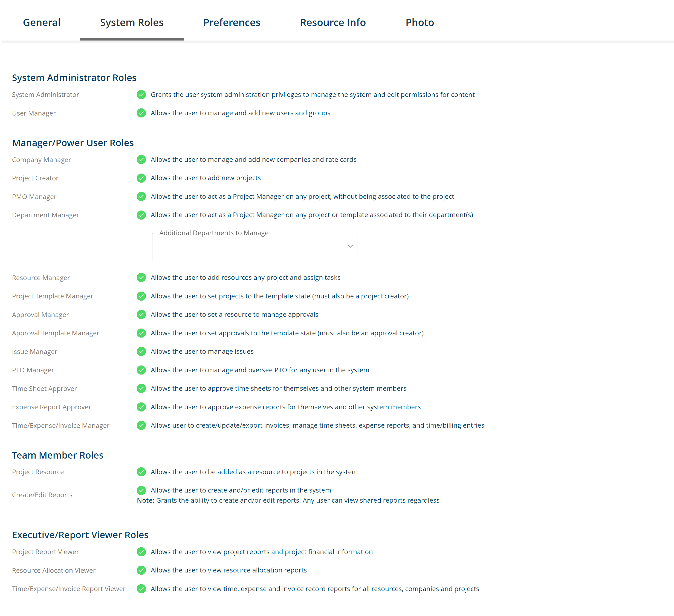Disable the Create/Edit Reports permission
The height and width of the screenshot is (616, 674).
(141, 490)
